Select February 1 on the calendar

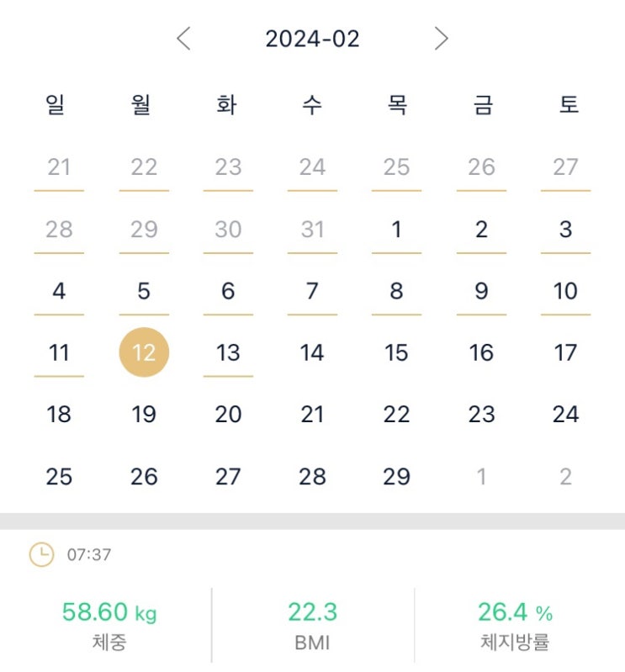coord(396,229)
